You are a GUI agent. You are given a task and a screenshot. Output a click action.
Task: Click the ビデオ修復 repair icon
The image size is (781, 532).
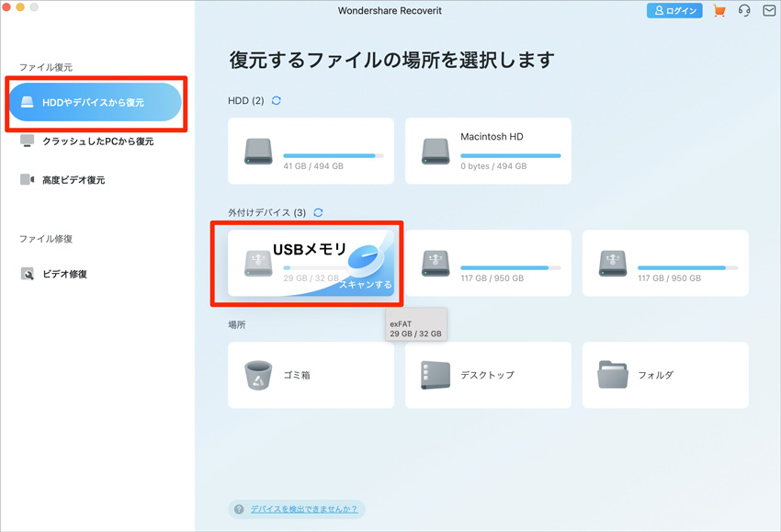pos(27,274)
